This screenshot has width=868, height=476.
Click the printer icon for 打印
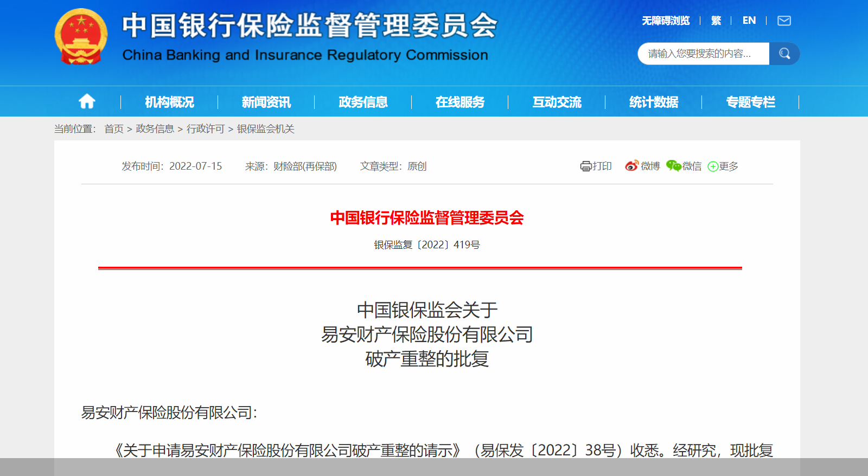(x=586, y=166)
